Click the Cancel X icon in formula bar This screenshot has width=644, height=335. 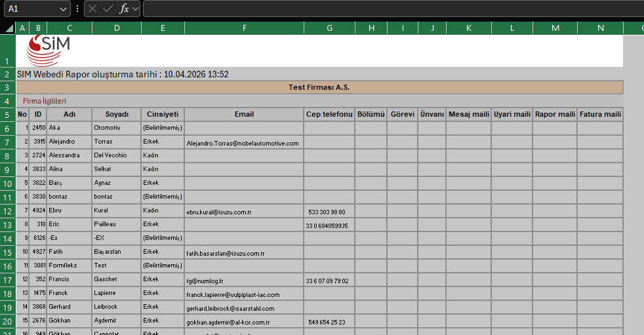click(x=92, y=9)
